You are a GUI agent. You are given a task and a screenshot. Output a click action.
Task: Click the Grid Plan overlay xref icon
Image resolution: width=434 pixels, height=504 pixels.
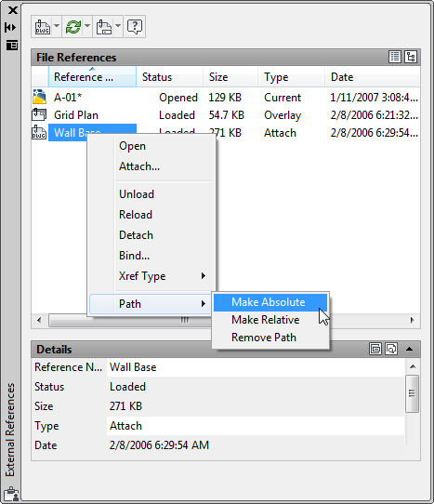tap(39, 114)
